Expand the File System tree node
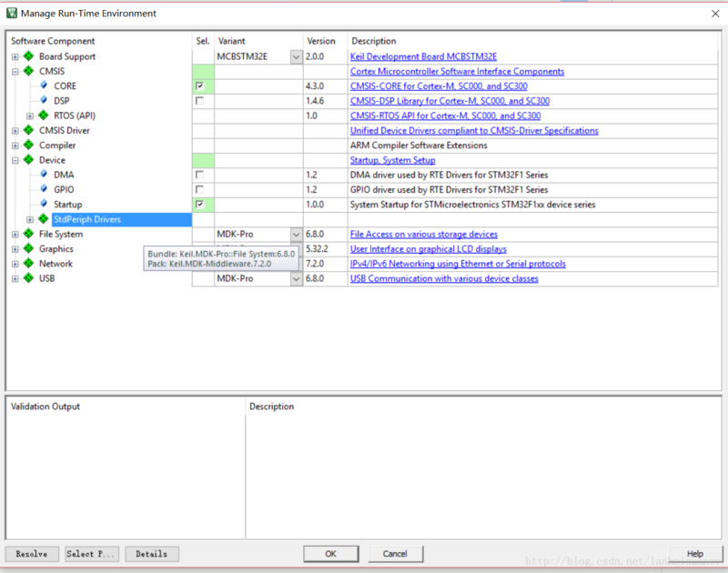This screenshot has height=573, width=728. [15, 235]
